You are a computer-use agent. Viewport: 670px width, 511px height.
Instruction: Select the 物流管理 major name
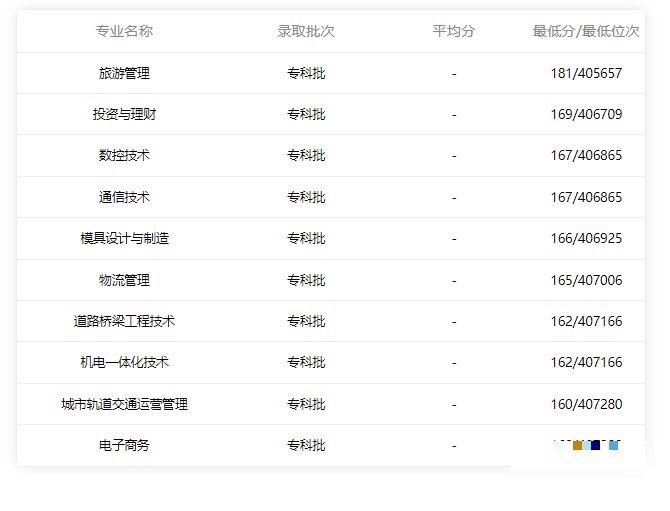pyautogui.click(x=124, y=280)
